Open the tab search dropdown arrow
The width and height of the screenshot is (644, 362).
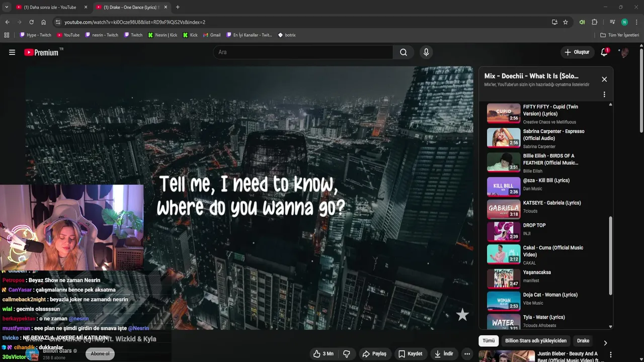(6, 7)
